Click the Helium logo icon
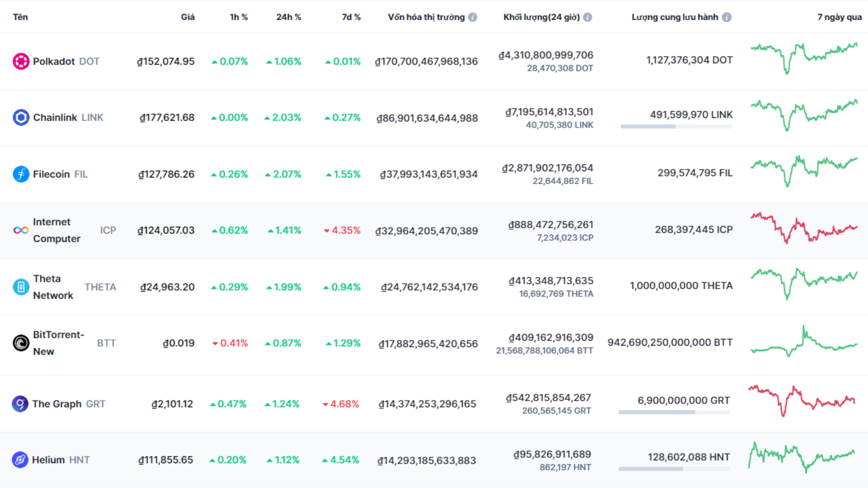 20,460
